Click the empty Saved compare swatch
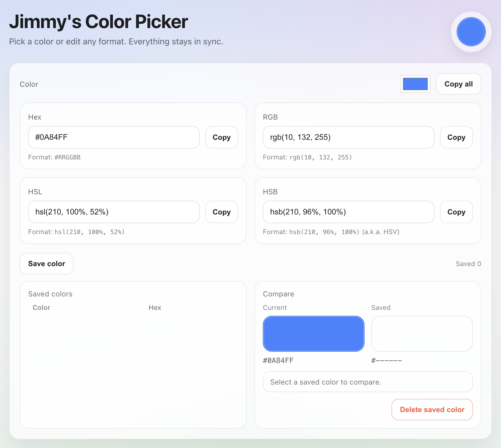Image resolution: width=501 pixels, height=448 pixels. click(422, 334)
